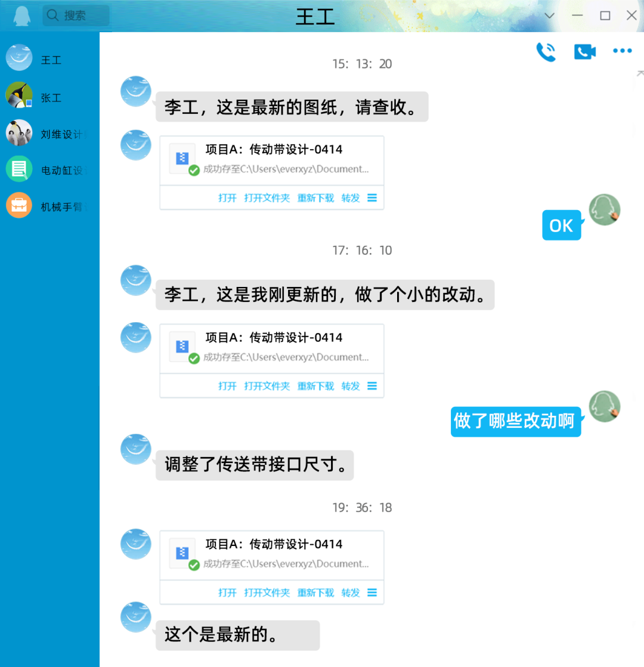
Task: Open the three-dot more options menu
Action: (623, 51)
